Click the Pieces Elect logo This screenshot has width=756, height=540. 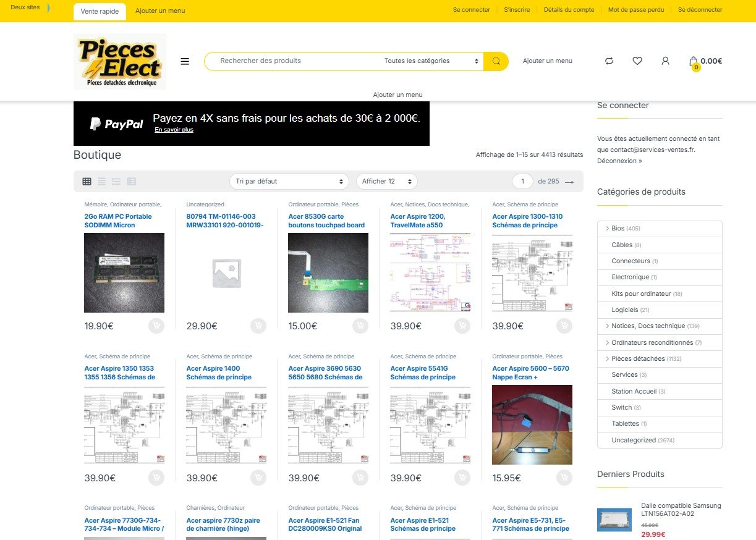pos(120,61)
